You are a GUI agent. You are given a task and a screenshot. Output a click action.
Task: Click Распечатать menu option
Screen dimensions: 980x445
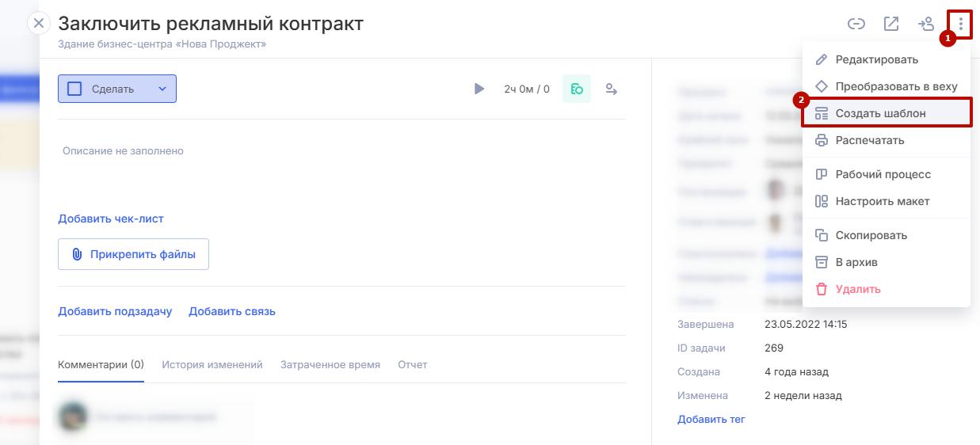tap(869, 140)
